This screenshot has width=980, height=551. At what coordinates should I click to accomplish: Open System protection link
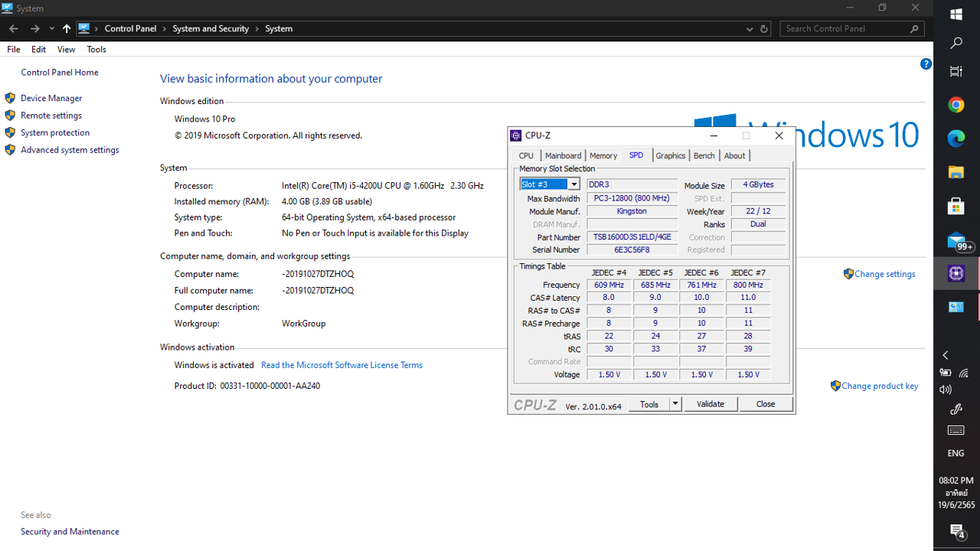coord(55,132)
